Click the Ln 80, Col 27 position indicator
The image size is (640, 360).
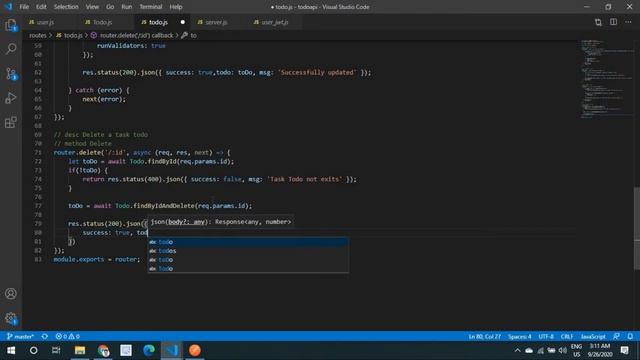tap(484, 336)
